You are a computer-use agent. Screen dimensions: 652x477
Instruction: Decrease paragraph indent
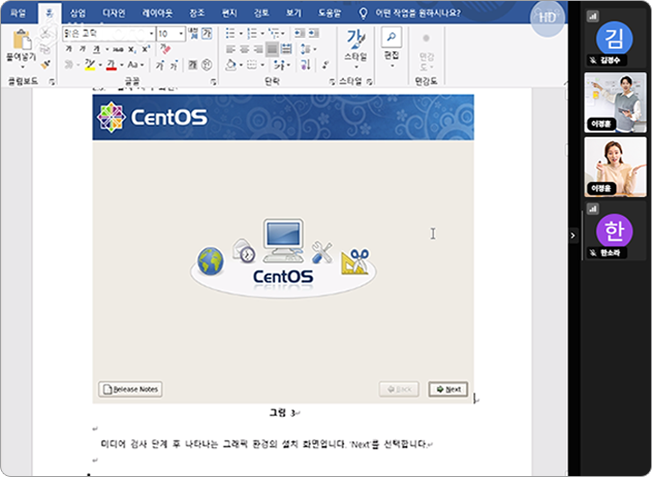(299, 33)
